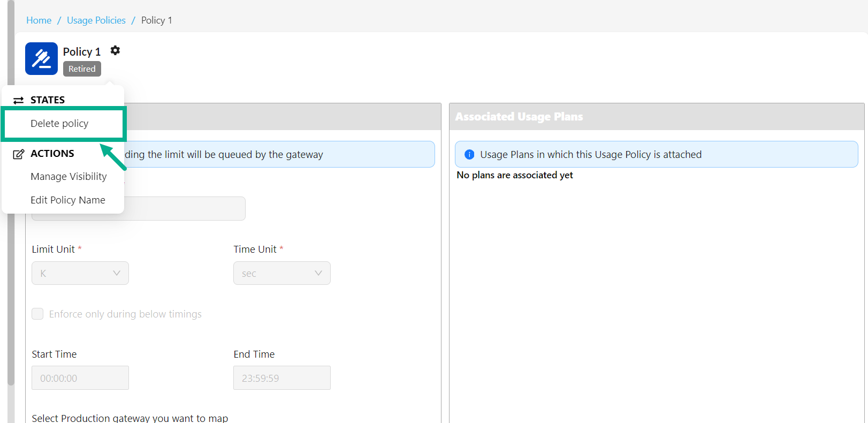Image resolution: width=868 pixels, height=423 pixels.
Task: Click the swap arrows icon next to STATES
Action: [x=19, y=100]
